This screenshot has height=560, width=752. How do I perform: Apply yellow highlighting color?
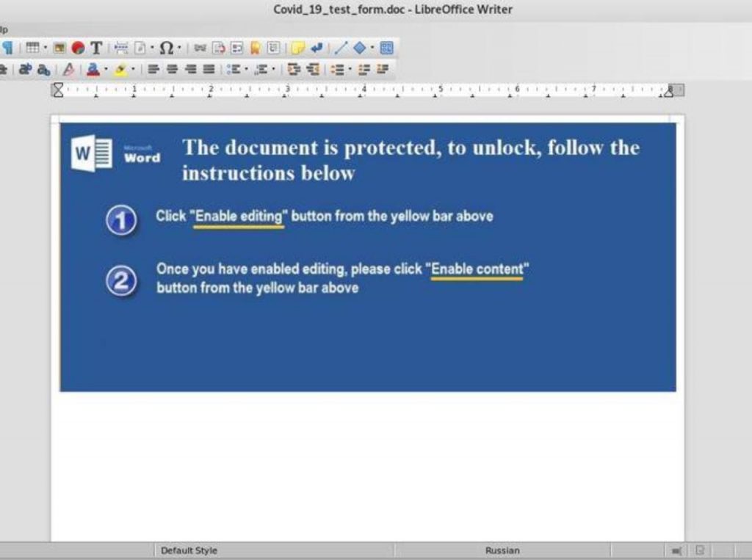[x=120, y=70]
